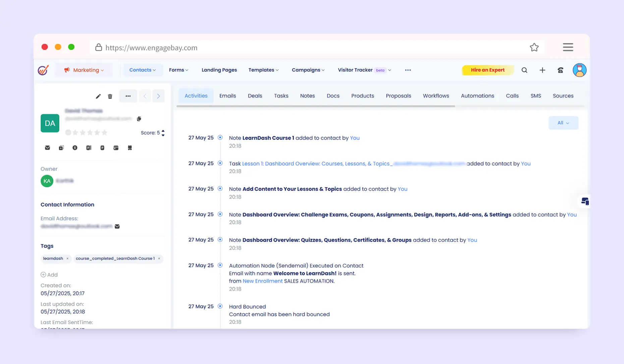The width and height of the screenshot is (624, 364).
Task: Click the calendar icon in contact actions
Action: (x=116, y=148)
